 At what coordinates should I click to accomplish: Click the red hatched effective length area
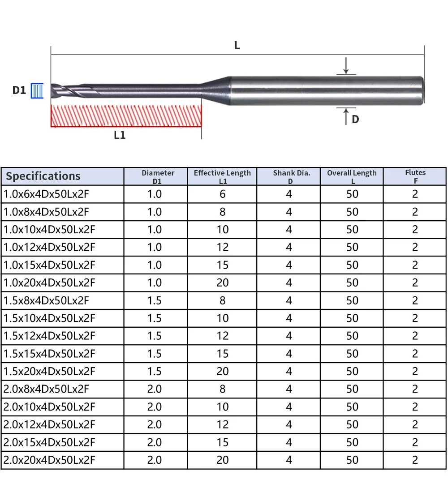[x=126, y=116]
